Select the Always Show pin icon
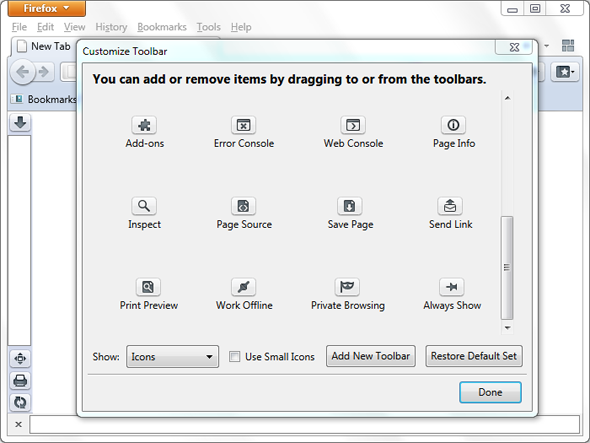 tap(452, 287)
